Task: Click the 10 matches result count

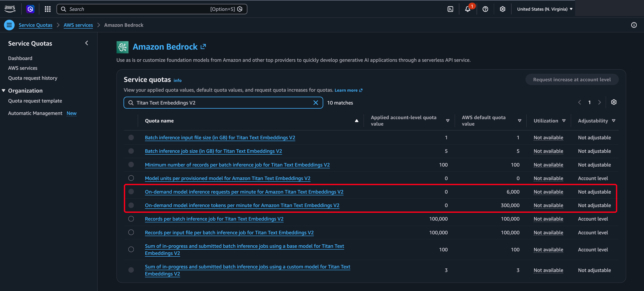Action: click(x=340, y=103)
